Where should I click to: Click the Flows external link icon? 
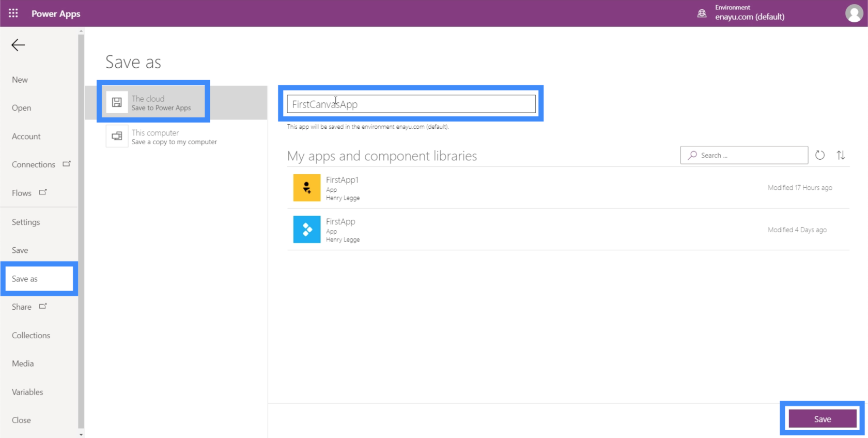tap(43, 192)
